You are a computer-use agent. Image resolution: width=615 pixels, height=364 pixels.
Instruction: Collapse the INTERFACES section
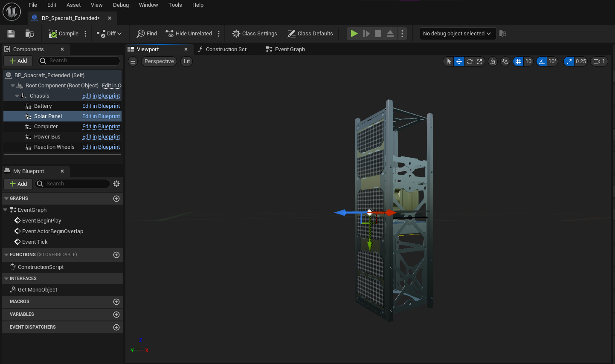pyautogui.click(x=6, y=279)
